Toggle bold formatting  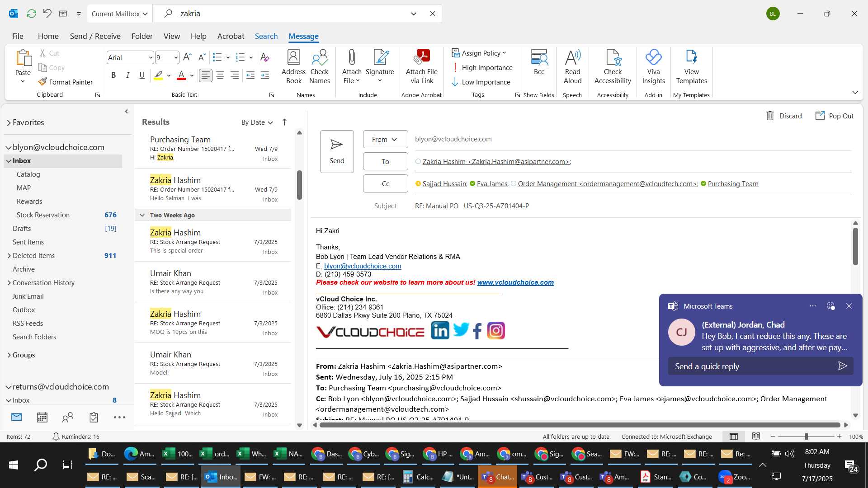coord(113,75)
